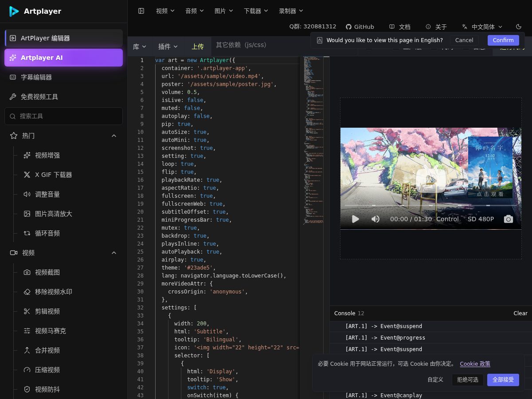
Task: Click the Artplayer logo icon
Action: click(14, 12)
